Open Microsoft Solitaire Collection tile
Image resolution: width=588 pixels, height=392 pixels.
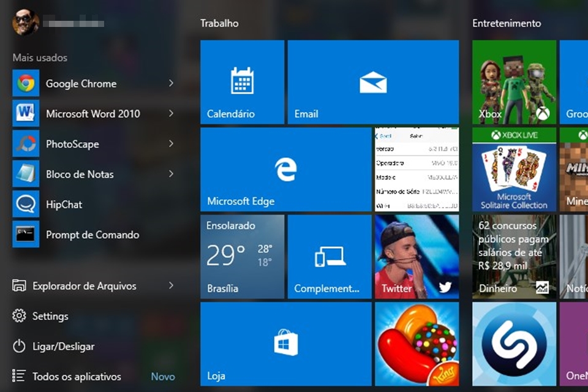pos(514,170)
